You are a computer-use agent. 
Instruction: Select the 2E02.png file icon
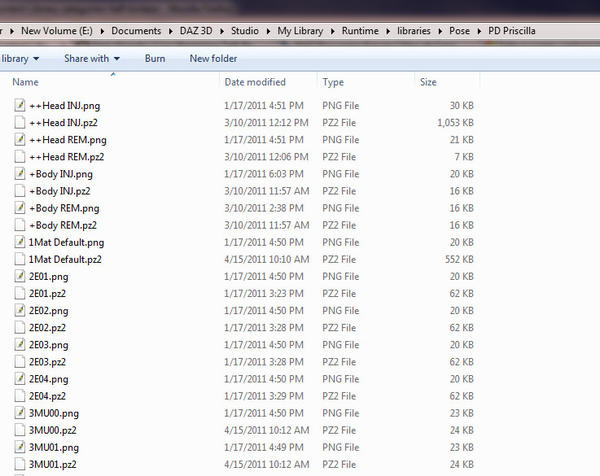(x=20, y=310)
